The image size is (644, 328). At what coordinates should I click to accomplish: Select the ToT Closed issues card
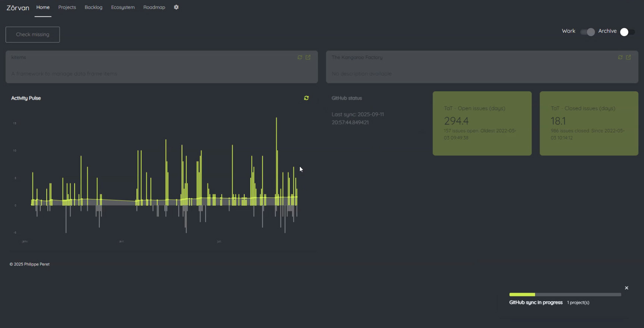[x=589, y=123]
